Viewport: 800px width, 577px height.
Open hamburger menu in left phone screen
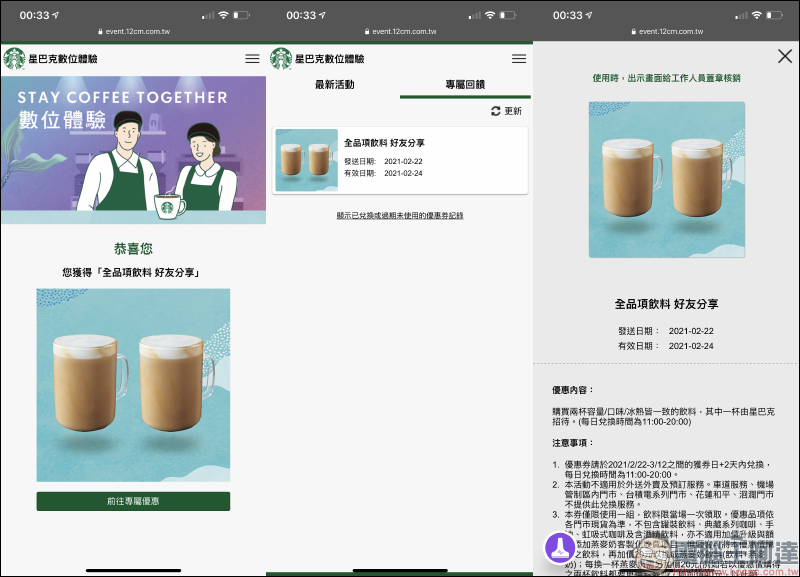point(252,59)
